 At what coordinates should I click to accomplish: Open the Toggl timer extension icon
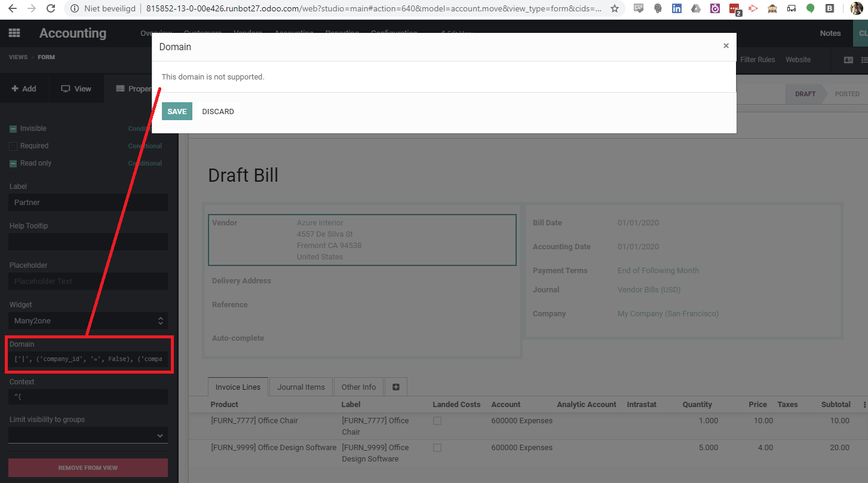(x=714, y=9)
